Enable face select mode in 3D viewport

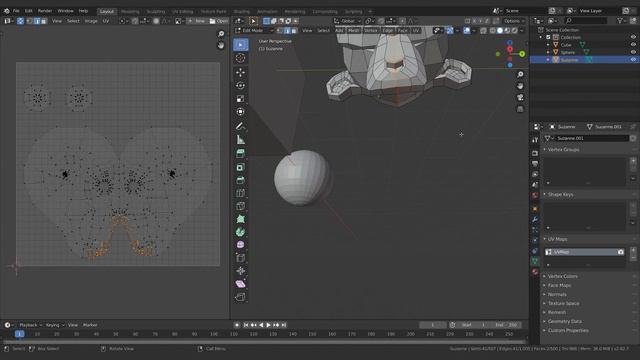[x=294, y=31]
